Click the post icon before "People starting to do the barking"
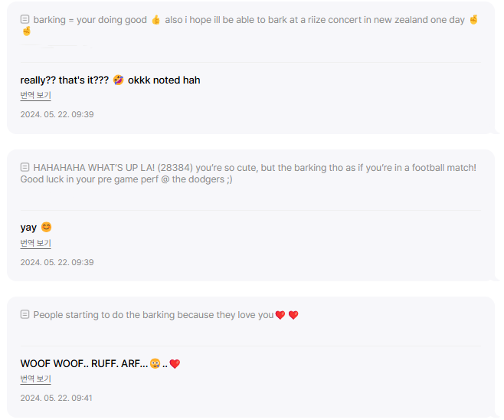The height and width of the screenshot is (420, 504). point(25,314)
